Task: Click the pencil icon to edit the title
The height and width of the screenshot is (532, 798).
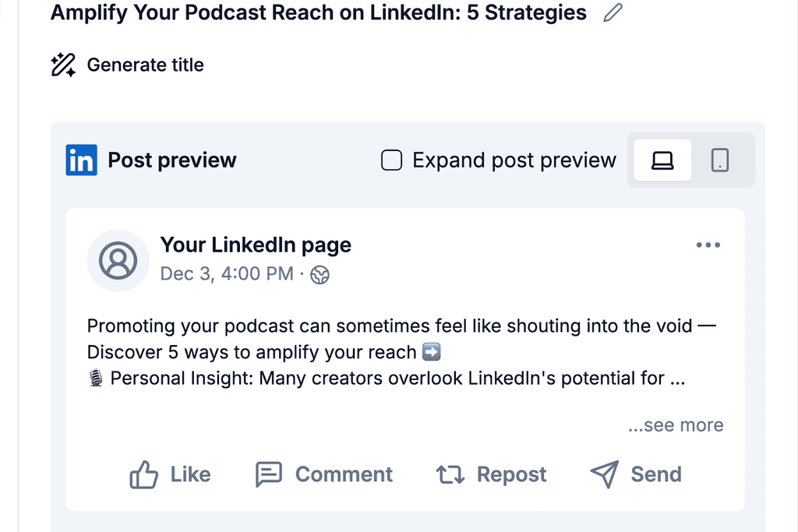Action: tap(613, 12)
